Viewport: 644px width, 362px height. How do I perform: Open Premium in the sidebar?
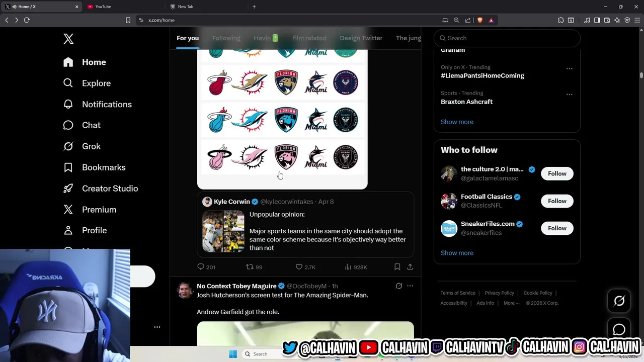coord(90,210)
